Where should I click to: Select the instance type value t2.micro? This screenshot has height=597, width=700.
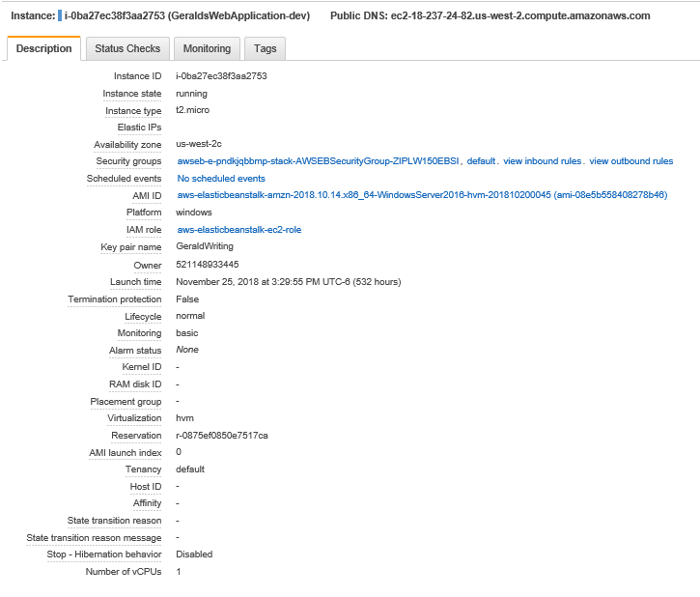click(x=192, y=110)
